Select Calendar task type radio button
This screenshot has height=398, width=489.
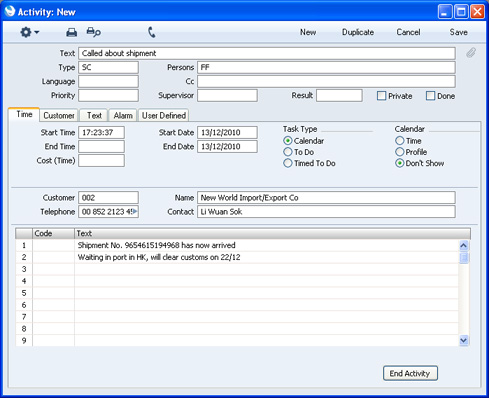pos(288,141)
